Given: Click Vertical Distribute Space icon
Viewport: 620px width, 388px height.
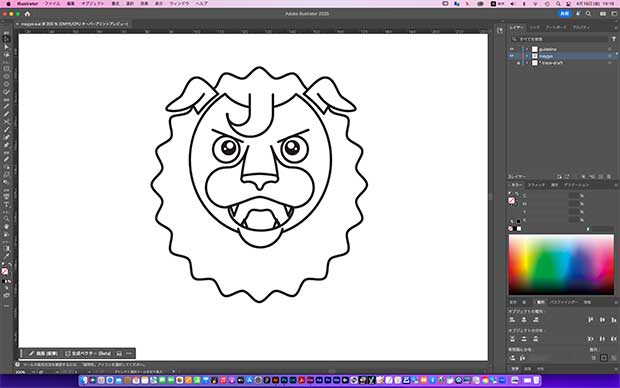Looking at the screenshot, I should click(512, 358).
